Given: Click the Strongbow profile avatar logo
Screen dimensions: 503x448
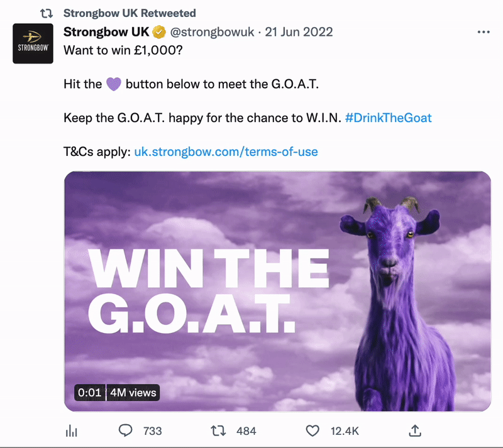Looking at the screenshot, I should point(33,43).
